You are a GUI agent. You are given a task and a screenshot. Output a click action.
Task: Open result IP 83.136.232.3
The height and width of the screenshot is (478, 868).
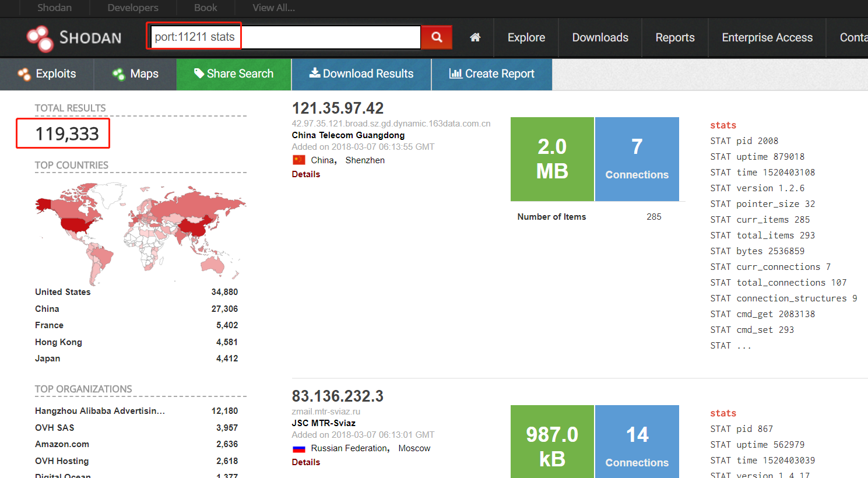338,396
